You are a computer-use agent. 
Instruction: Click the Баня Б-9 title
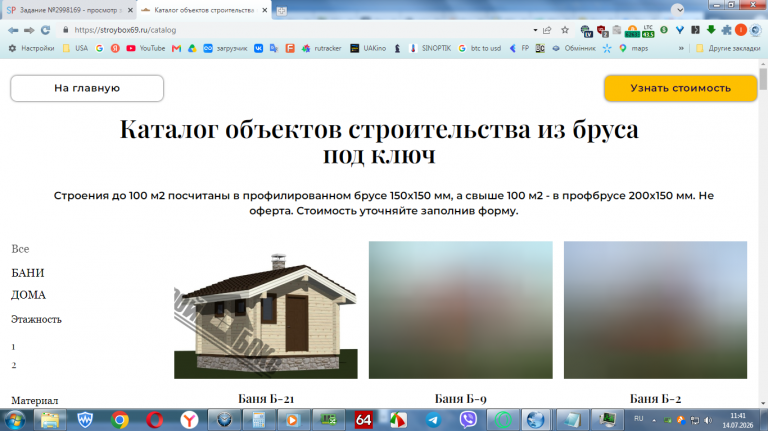point(460,399)
